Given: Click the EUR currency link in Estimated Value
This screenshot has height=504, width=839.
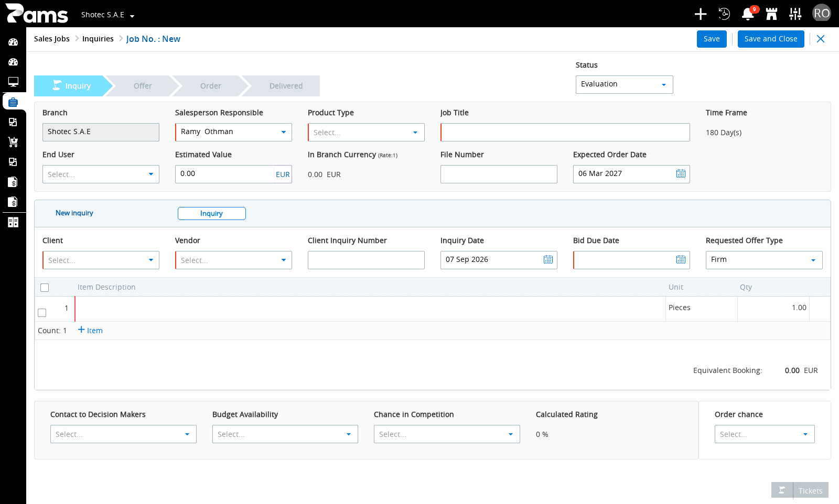Looking at the screenshot, I should coord(283,174).
